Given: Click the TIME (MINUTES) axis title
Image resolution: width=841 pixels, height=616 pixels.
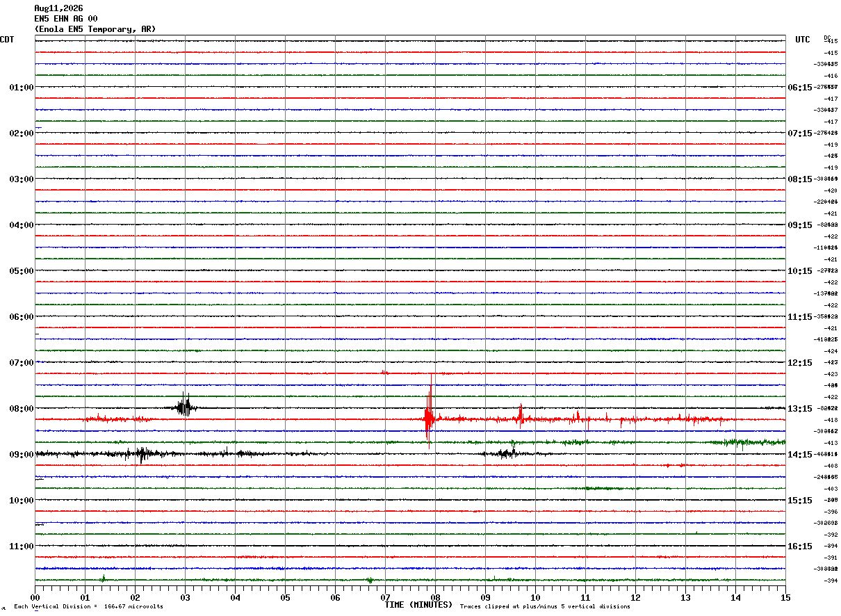Looking at the screenshot, I should [418, 605].
